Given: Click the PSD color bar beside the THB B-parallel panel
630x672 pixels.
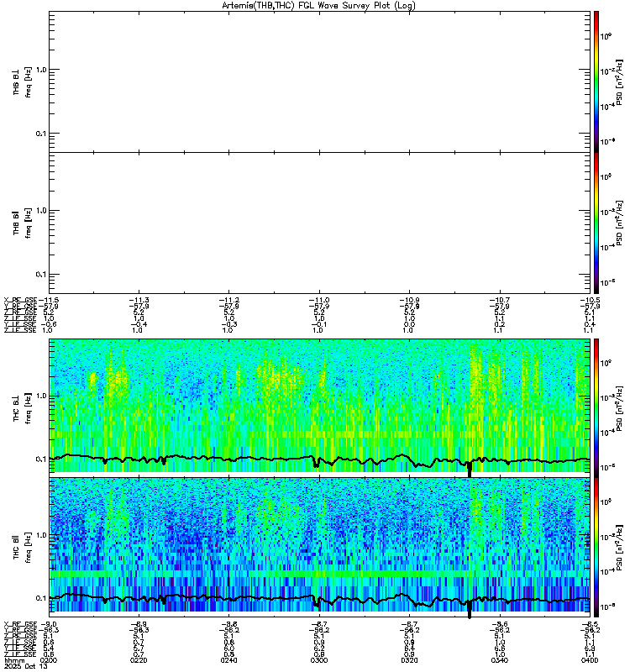Looking at the screenshot, I should coord(596,223).
